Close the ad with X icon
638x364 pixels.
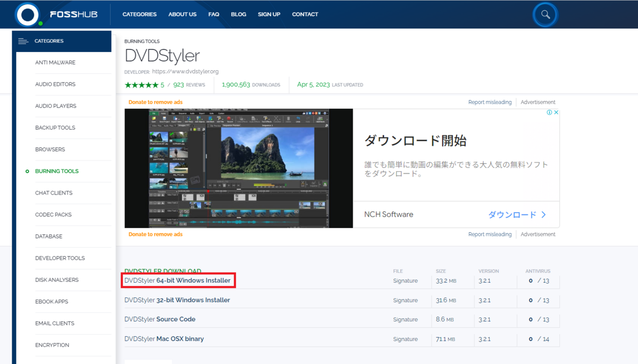pyautogui.click(x=556, y=112)
